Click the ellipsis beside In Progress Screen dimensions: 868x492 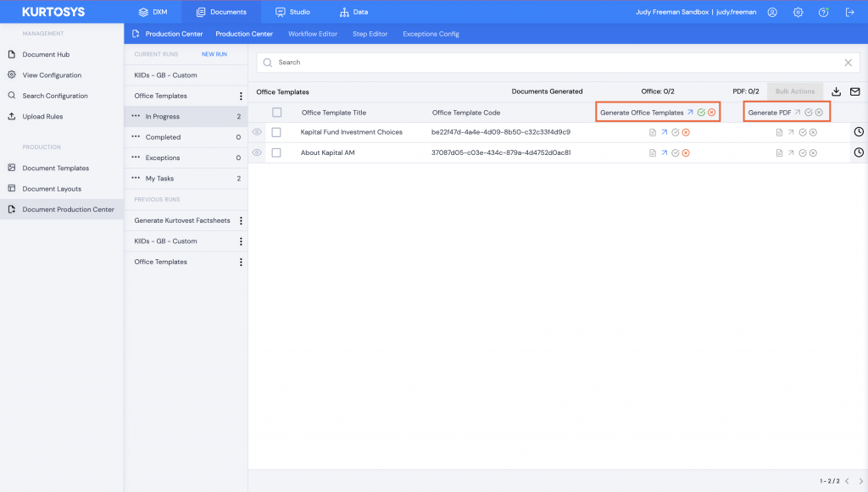click(136, 116)
